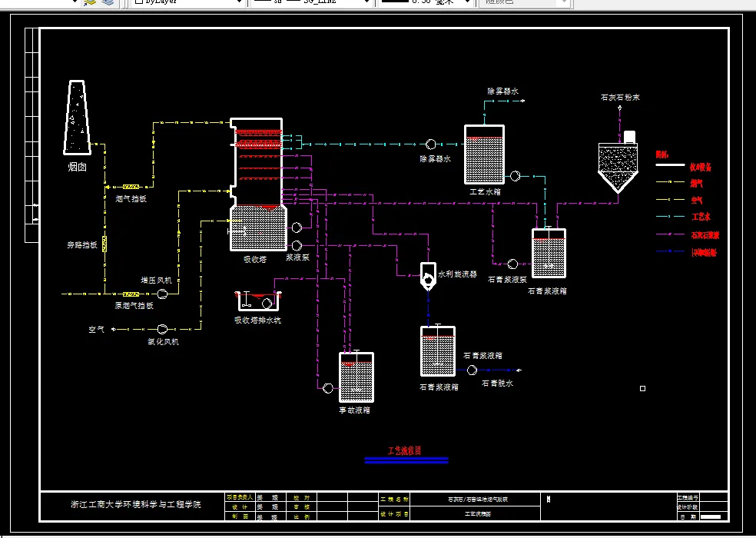Select the 事故液箱 tank symbol
This screenshot has height=538, width=756.
[356, 377]
